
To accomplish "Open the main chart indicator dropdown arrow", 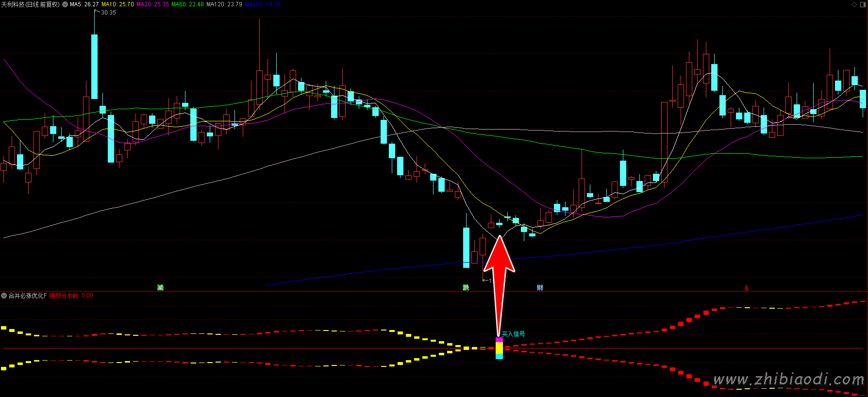I will coord(65,4).
